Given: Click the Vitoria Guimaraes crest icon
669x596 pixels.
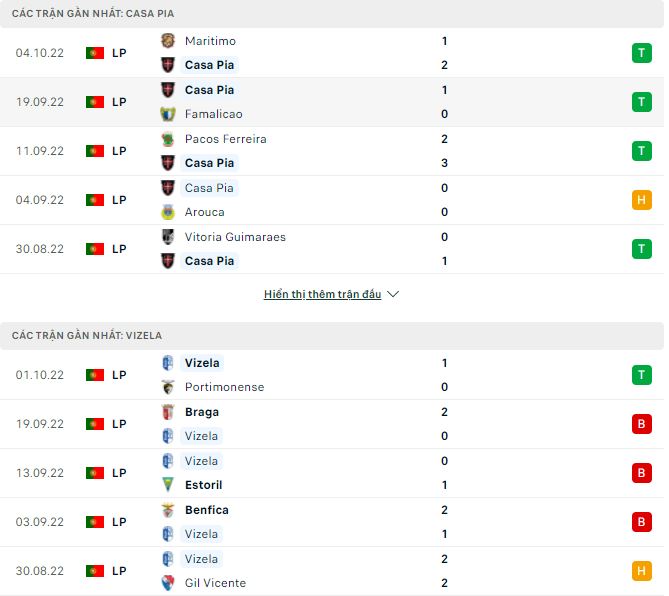Looking at the screenshot, I should [x=168, y=237].
